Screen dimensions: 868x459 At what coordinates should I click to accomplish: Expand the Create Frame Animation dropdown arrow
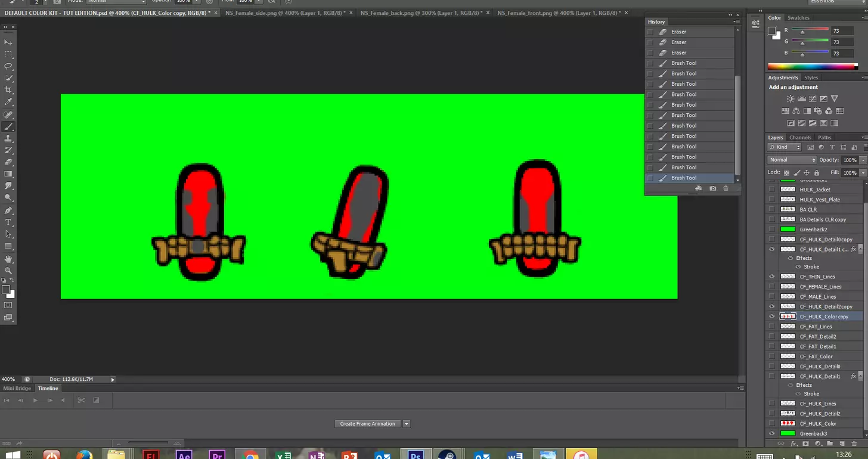point(407,424)
